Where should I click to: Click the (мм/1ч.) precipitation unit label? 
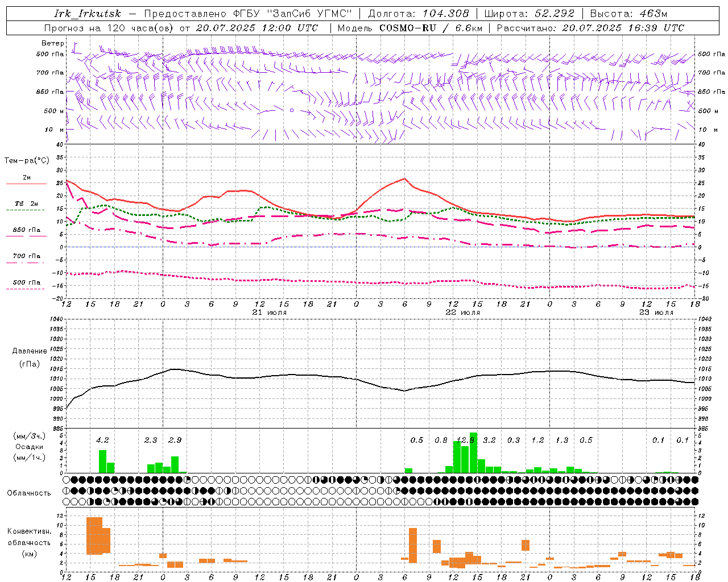(x=30, y=458)
